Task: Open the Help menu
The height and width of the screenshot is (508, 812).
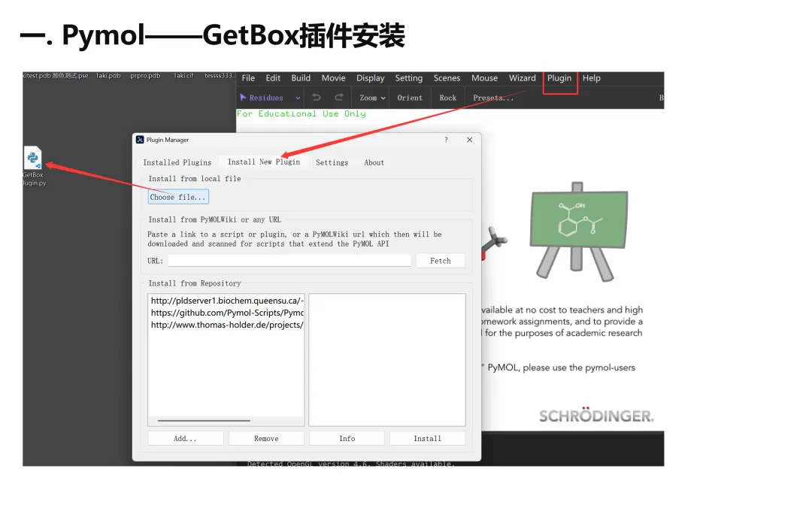Action: click(x=592, y=78)
